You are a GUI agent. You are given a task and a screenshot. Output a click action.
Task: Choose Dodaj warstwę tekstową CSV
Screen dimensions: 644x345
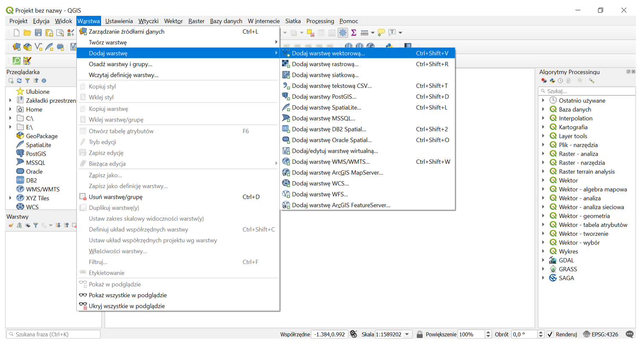coord(331,86)
